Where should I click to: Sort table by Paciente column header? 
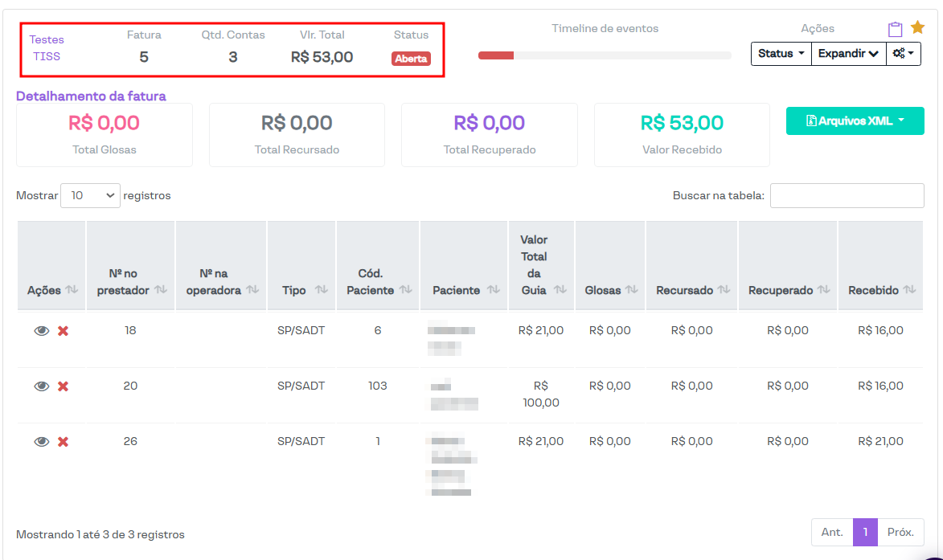(463, 290)
